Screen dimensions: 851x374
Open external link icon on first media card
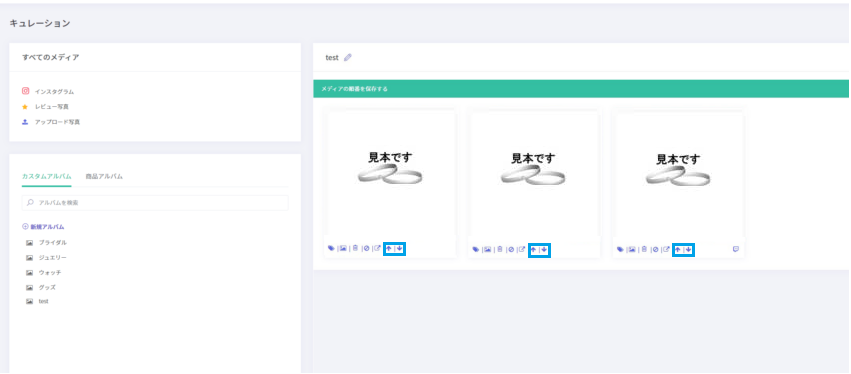pyautogui.click(x=377, y=249)
